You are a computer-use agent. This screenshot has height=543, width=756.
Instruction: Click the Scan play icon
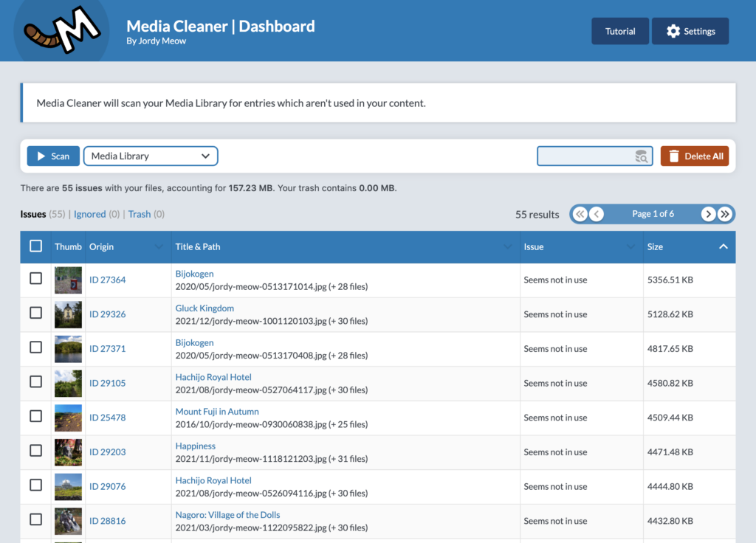pyautogui.click(x=41, y=156)
